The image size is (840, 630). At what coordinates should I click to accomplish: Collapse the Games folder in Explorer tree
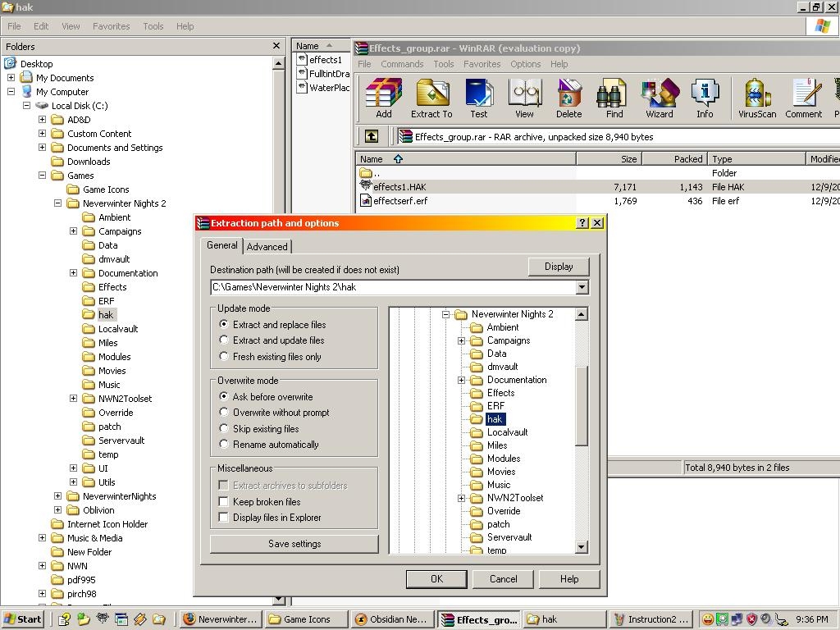(x=42, y=176)
